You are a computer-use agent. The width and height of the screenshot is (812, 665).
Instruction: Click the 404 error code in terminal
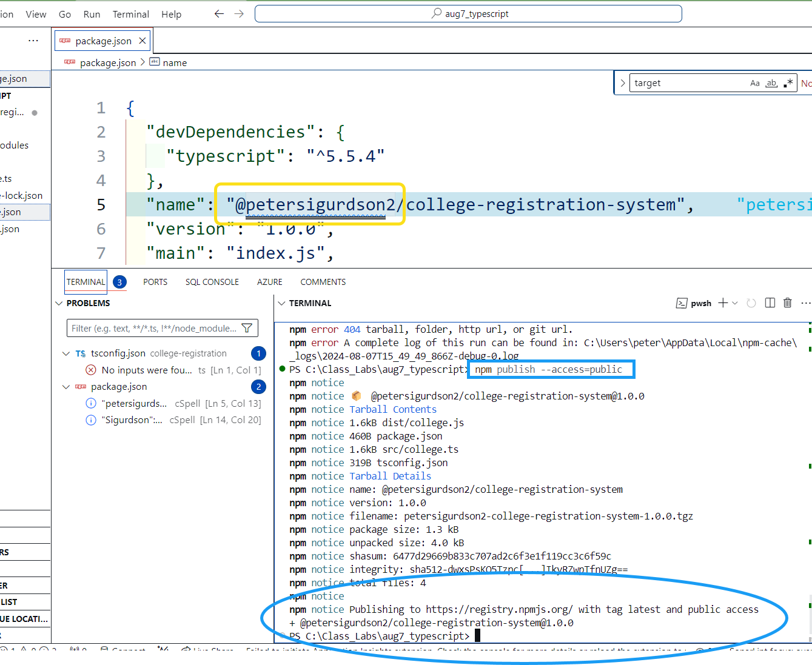tap(352, 330)
